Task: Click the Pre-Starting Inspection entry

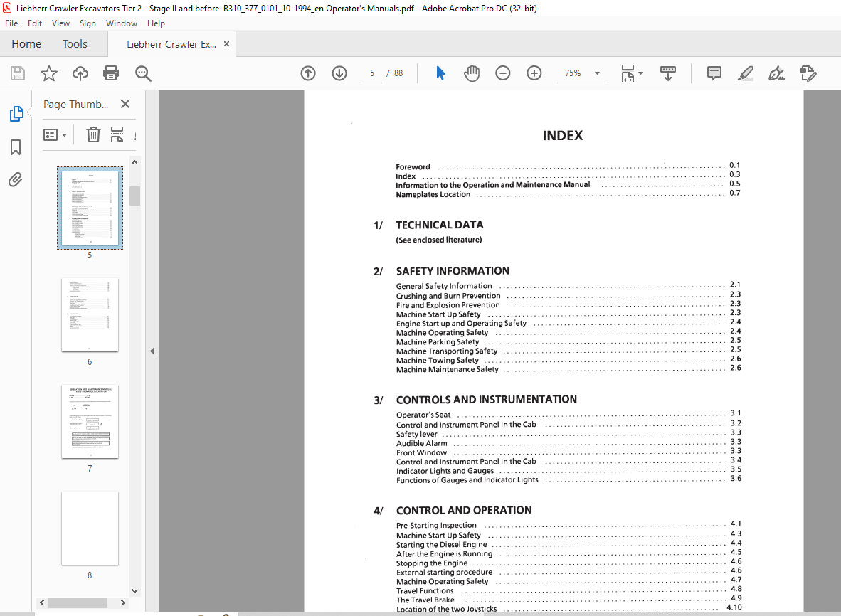Action: [436, 526]
